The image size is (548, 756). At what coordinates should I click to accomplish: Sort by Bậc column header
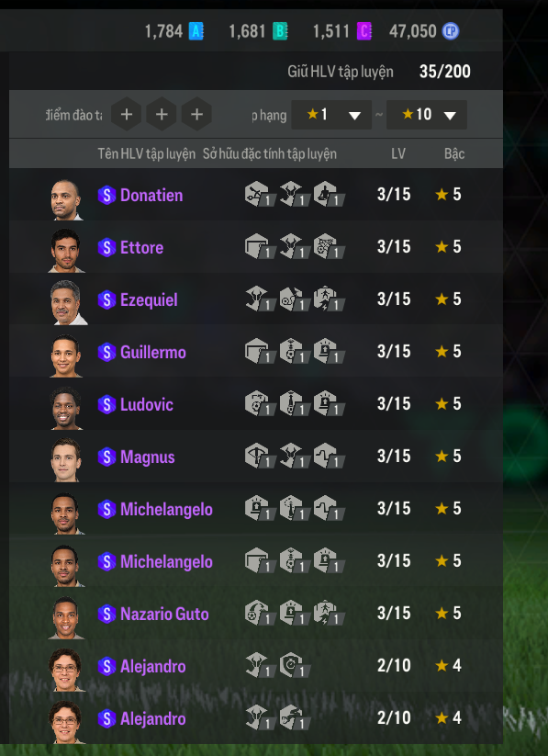(x=454, y=153)
